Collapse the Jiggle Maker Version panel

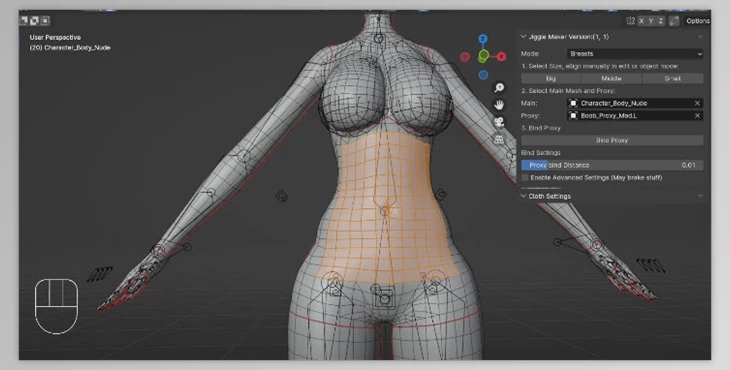click(523, 37)
